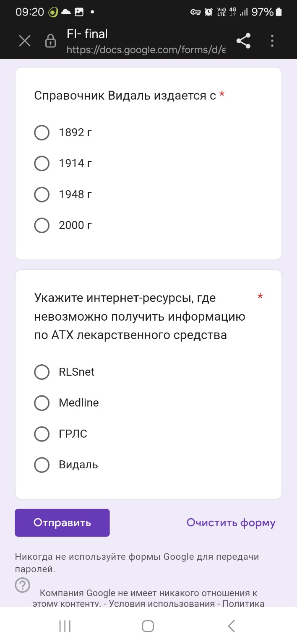Select the 1948 г answer option
The image size is (297, 644).
point(42,194)
